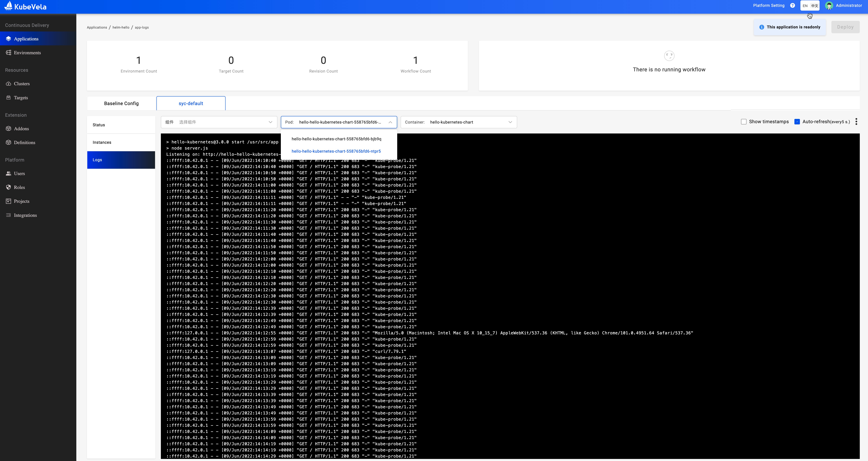Disable the Auto-refresh checkbox

(x=797, y=122)
